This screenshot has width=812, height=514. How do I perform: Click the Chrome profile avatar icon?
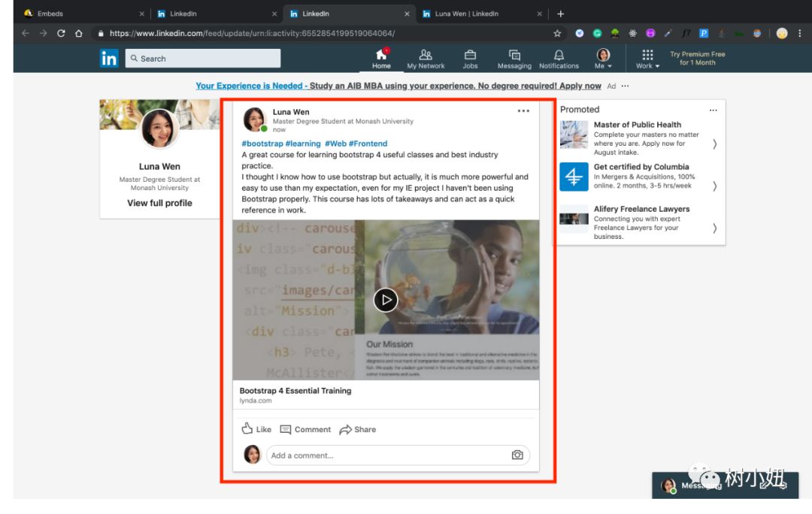coord(782,33)
